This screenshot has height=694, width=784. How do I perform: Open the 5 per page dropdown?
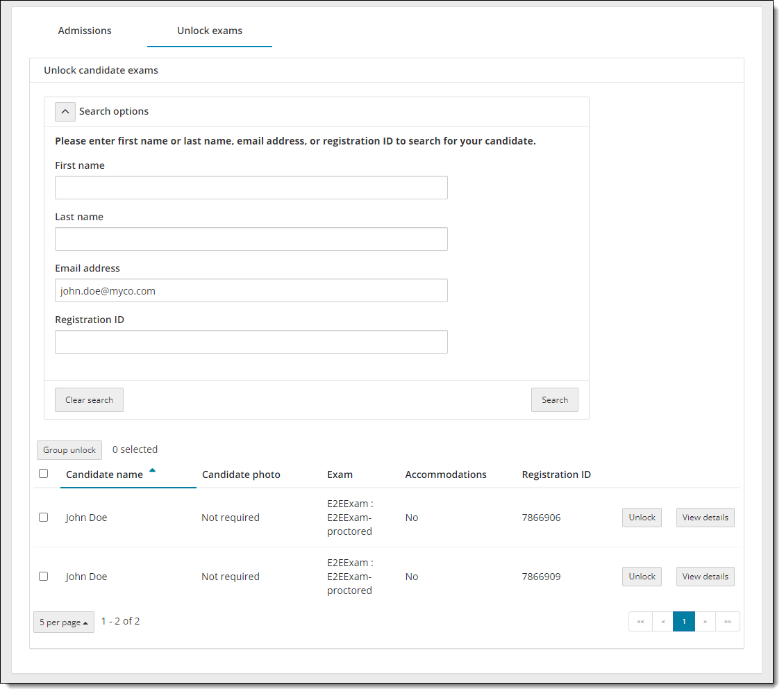(x=64, y=622)
